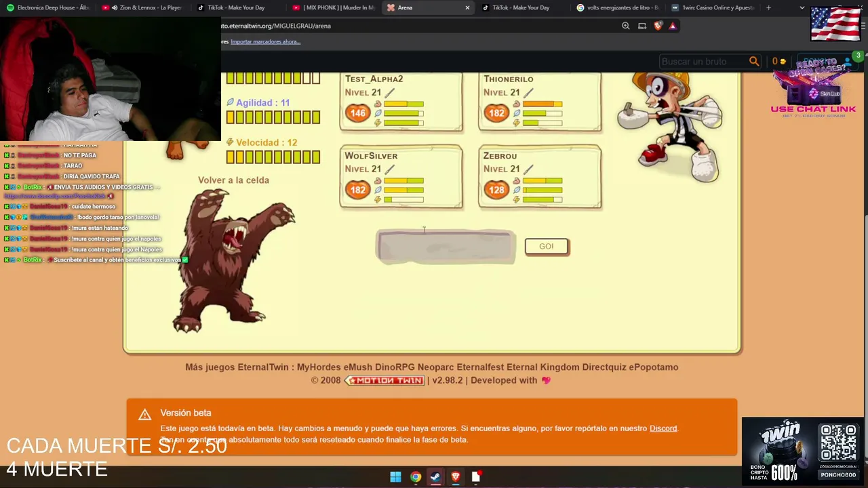Open the Neoparc footer link

point(436,367)
